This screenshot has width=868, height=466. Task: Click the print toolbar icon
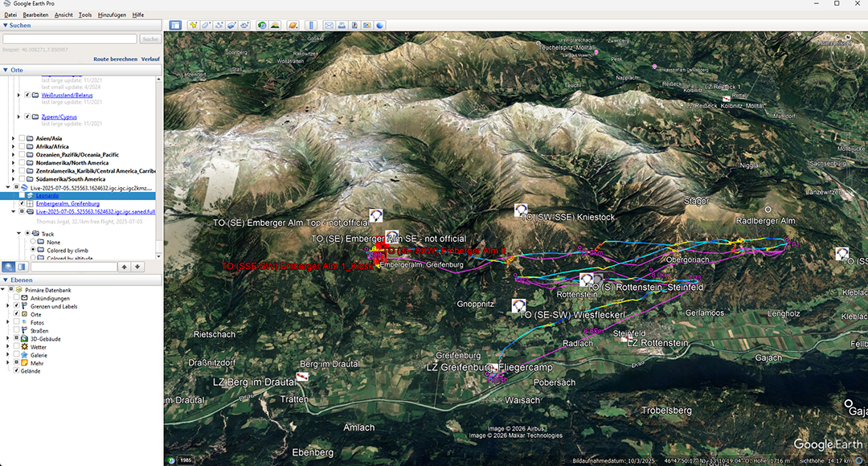point(342,26)
